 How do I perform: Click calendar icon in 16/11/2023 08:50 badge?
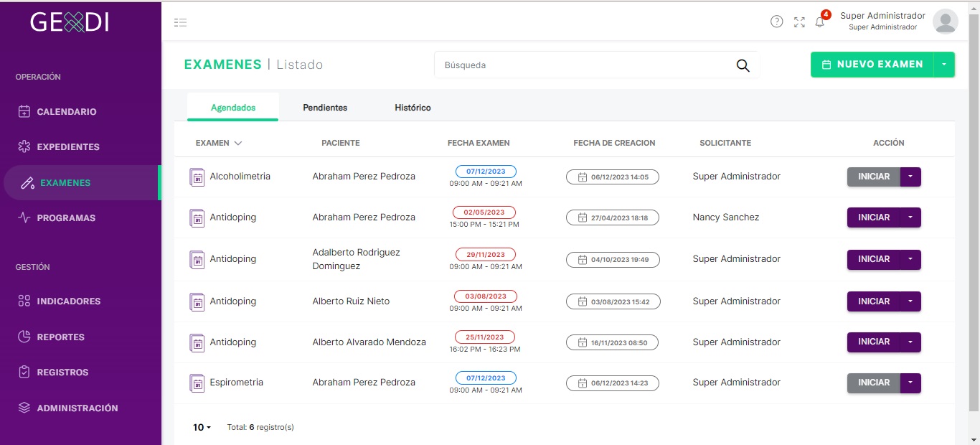coord(583,343)
